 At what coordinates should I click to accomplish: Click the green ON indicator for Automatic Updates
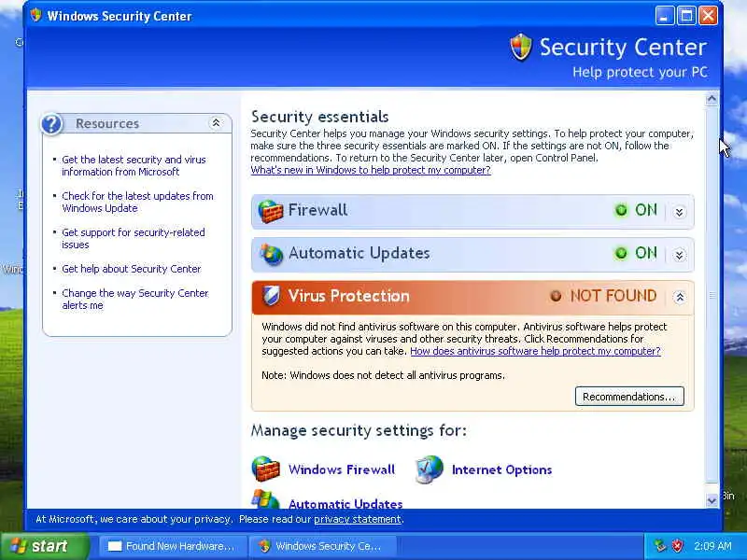click(x=621, y=253)
